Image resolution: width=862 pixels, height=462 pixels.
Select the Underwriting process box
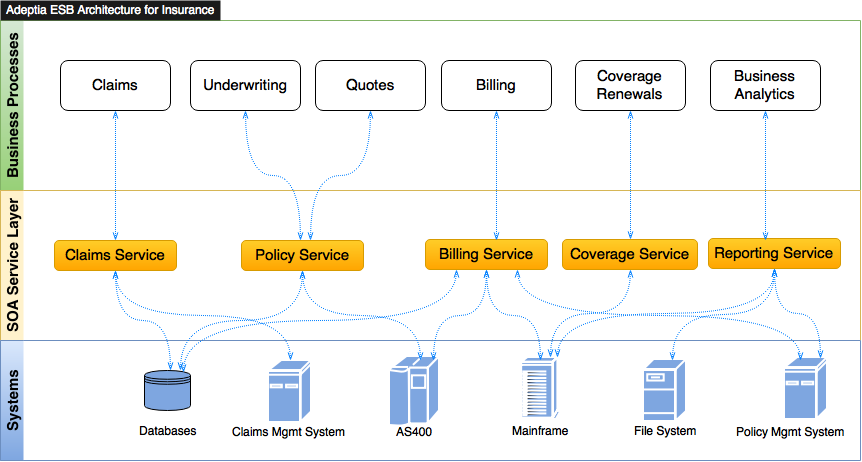[x=245, y=85]
